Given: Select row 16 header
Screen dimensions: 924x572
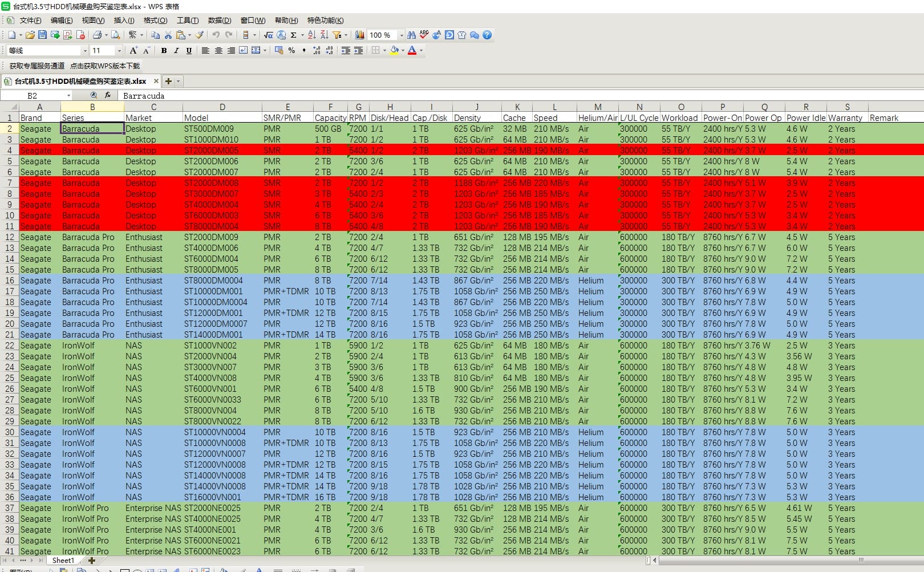Looking at the screenshot, I should tap(10, 280).
